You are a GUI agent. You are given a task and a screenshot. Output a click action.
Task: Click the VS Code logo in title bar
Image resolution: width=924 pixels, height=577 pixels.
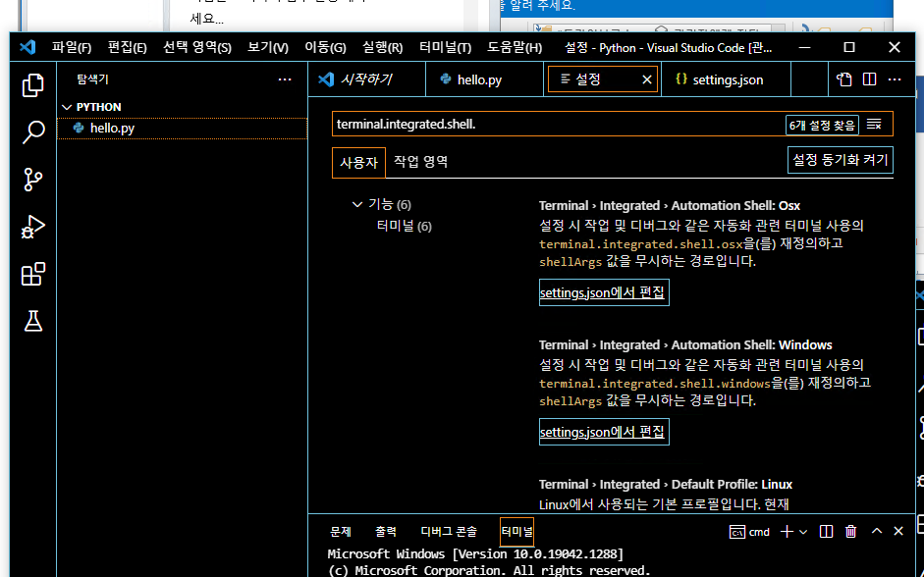(27, 47)
